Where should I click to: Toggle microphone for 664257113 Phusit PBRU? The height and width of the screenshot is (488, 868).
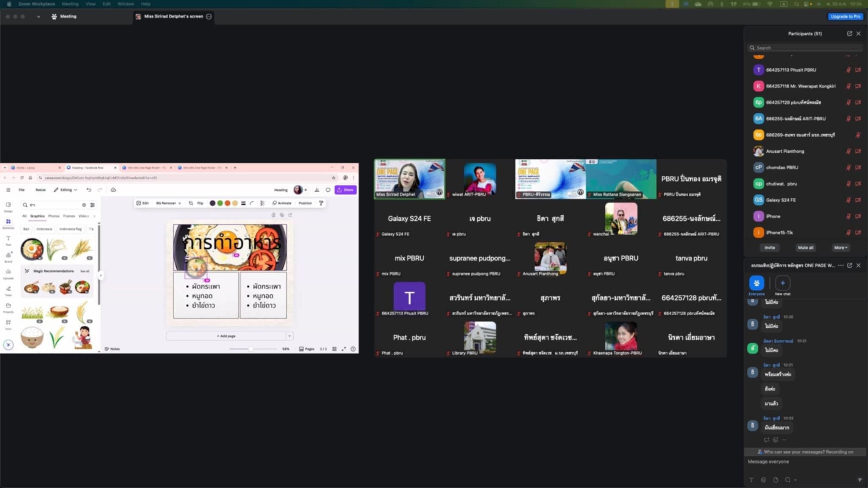tap(849, 70)
